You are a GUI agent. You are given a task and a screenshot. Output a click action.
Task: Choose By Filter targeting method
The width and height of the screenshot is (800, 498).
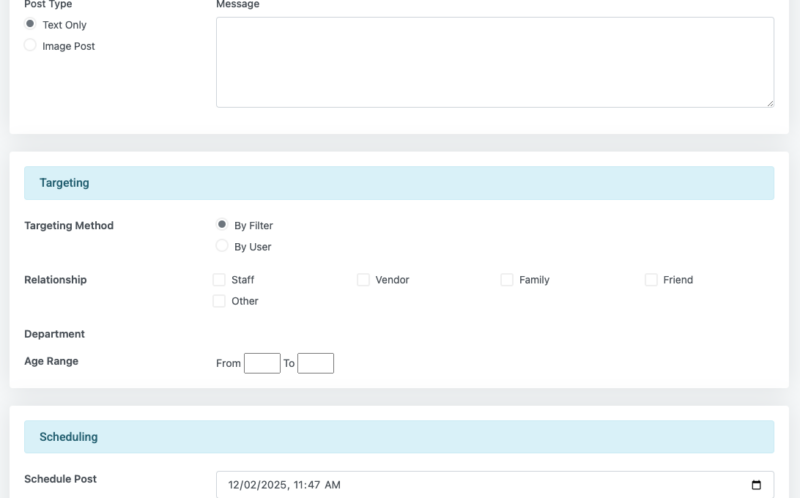click(222, 225)
